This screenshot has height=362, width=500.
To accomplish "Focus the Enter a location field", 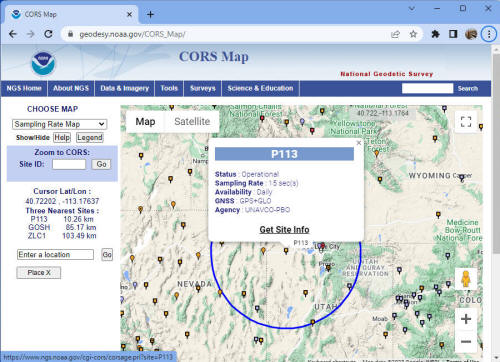I will click(55, 255).
